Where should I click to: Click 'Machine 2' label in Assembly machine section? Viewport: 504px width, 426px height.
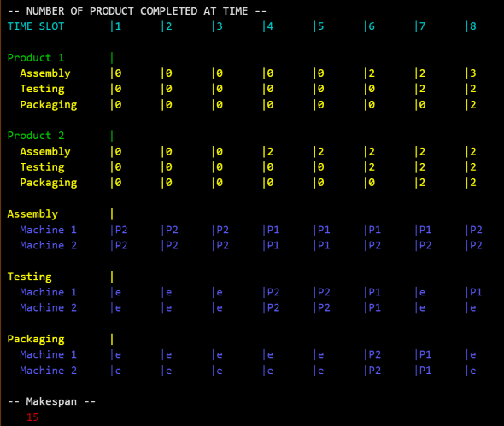tap(48, 246)
